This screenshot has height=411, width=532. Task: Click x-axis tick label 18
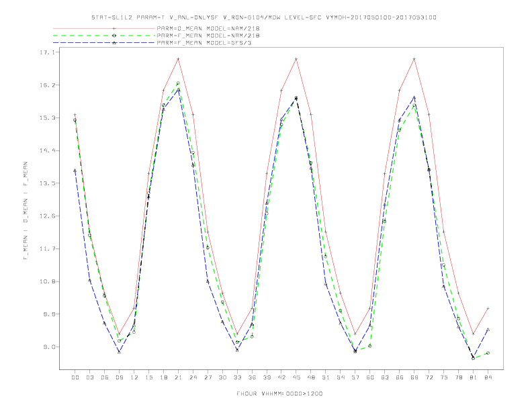pos(163,377)
